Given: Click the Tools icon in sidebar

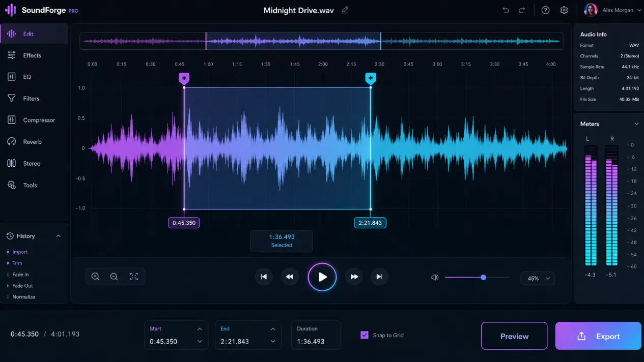Looking at the screenshot, I should [12, 185].
